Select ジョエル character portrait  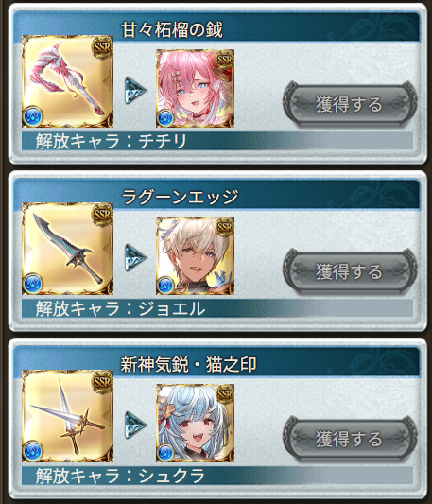click(195, 255)
